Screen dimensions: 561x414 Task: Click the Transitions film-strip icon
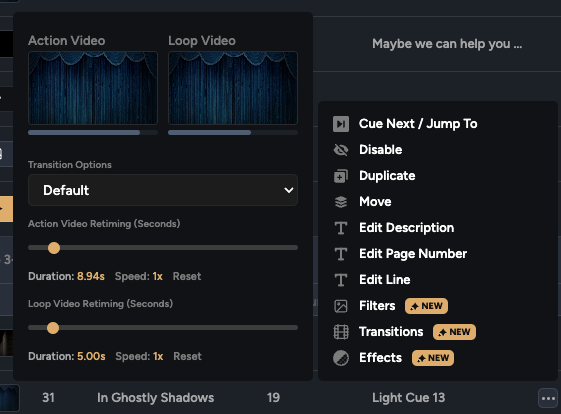pos(341,332)
